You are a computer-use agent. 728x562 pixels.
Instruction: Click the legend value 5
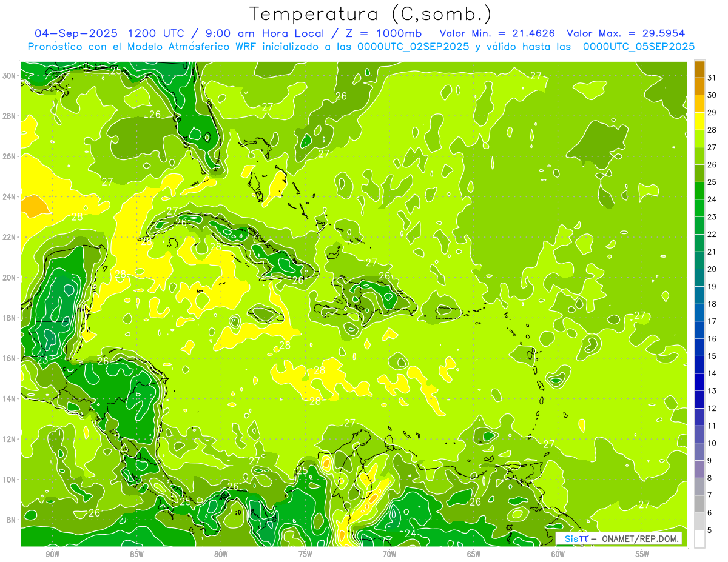710,530
